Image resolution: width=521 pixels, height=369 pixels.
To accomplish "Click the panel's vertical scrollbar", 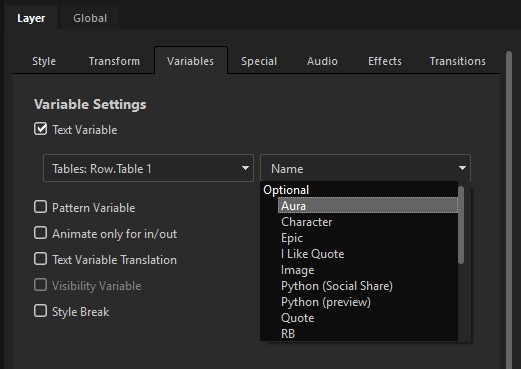I will pos(509,209).
